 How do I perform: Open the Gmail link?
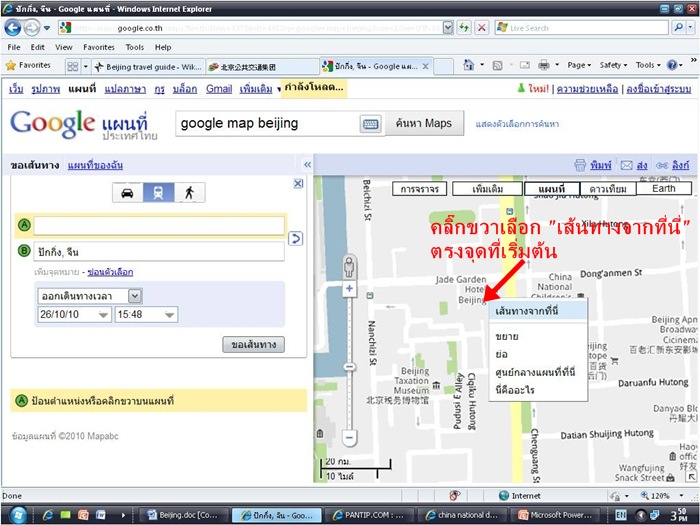219,89
